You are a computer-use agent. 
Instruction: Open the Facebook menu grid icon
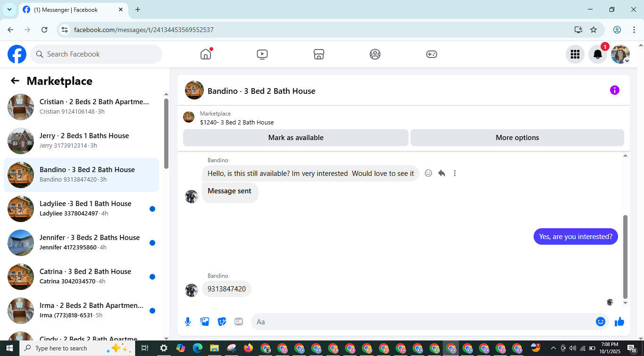pos(575,54)
